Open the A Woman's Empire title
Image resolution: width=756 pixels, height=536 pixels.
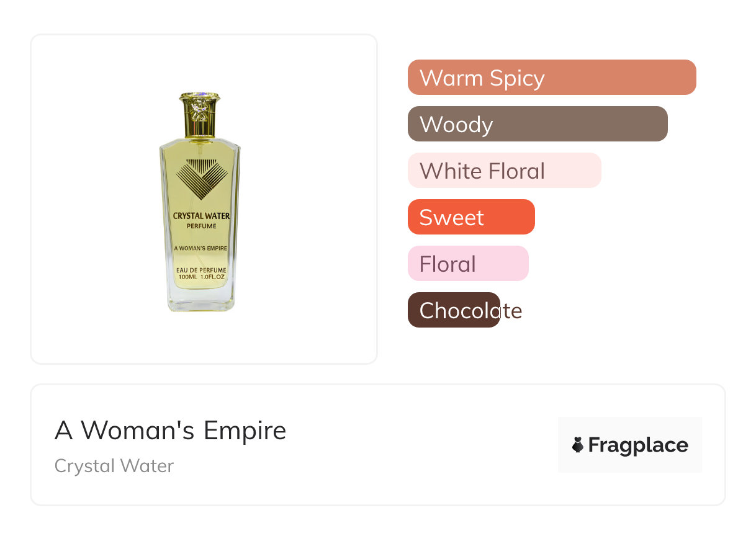(170, 430)
